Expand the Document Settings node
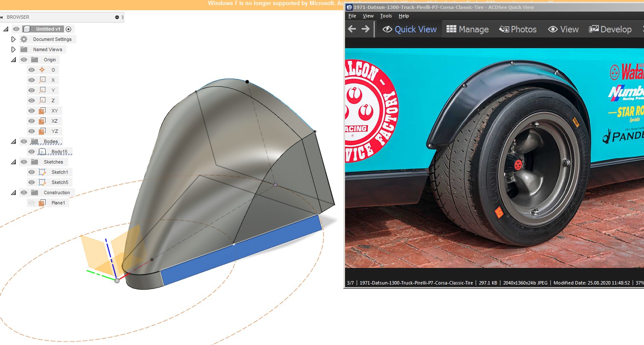The width and height of the screenshot is (644, 345). 13,39
